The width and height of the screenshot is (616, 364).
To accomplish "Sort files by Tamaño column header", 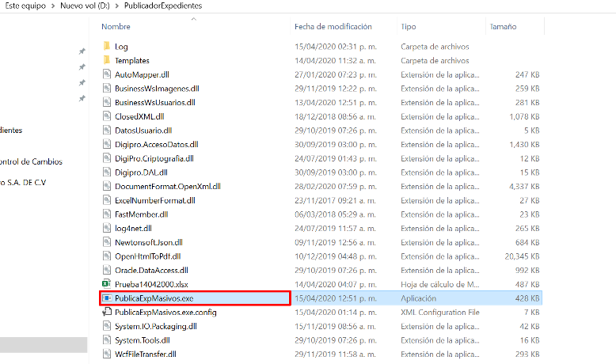I will 503,26.
